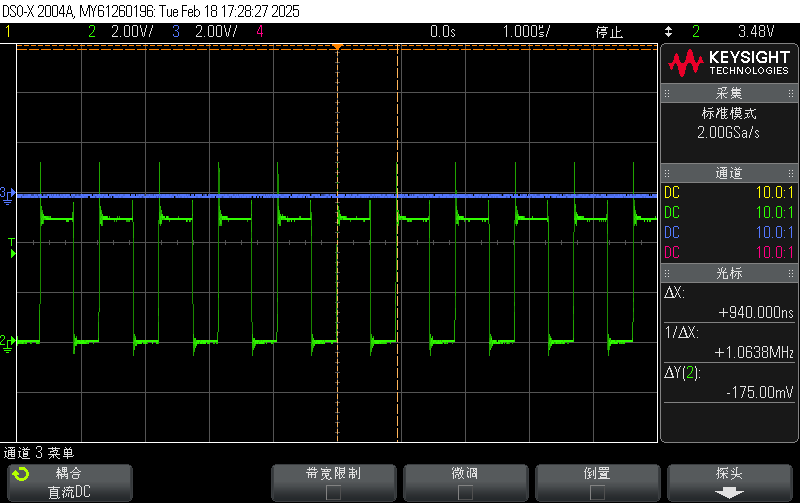The image size is (800, 503).
Task: Click the channel 2 ground marker
Action: point(8,343)
